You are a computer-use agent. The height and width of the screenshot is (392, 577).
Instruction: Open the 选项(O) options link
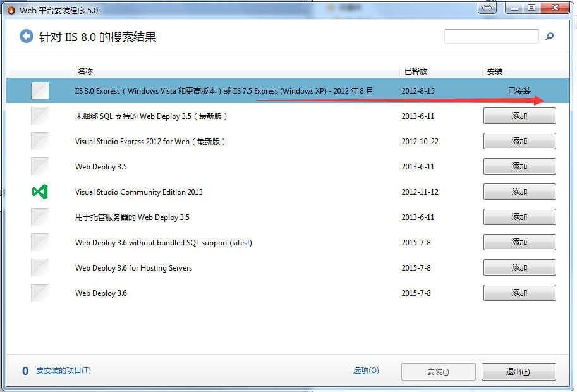click(x=366, y=371)
